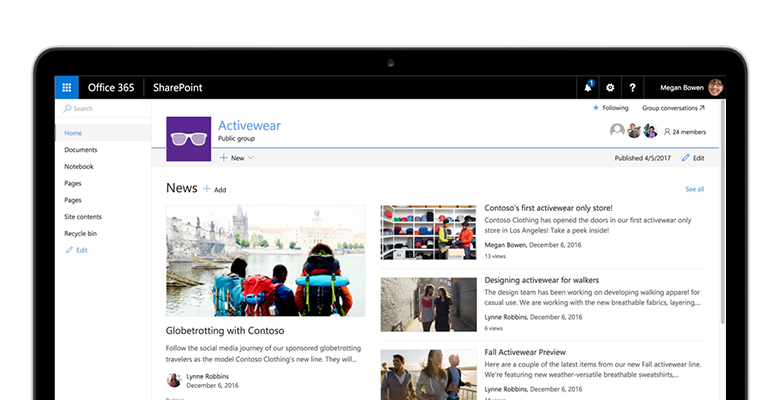Click the 24 members person icon
782x400 pixels.
(667, 132)
